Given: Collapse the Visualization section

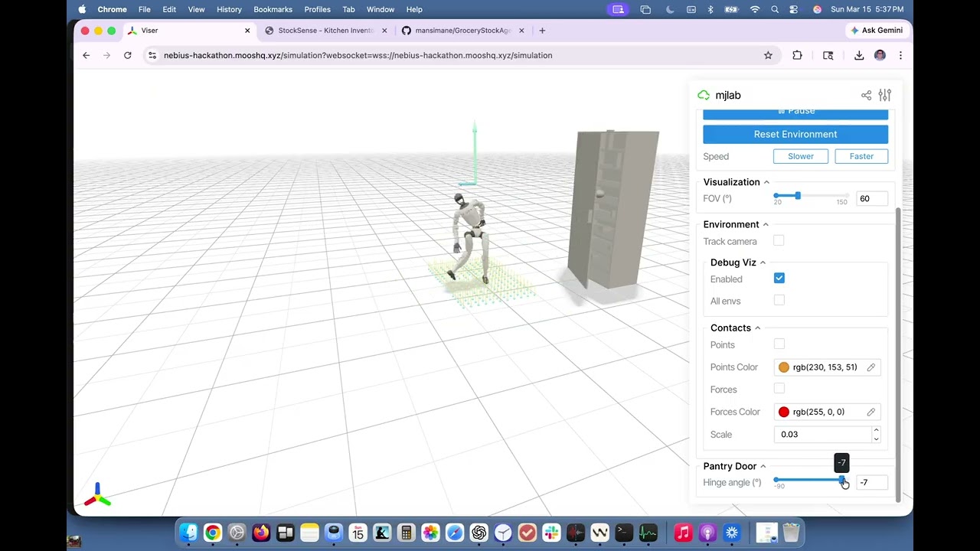Looking at the screenshot, I should pos(737,182).
